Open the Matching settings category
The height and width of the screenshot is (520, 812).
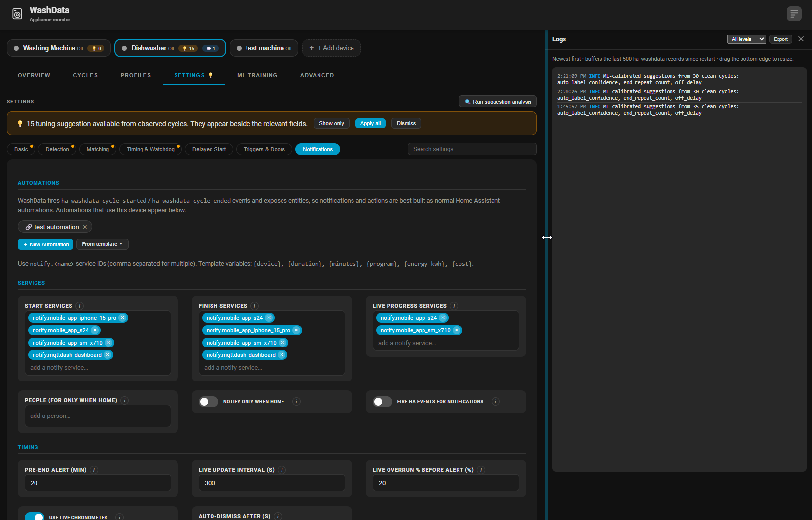pyautogui.click(x=98, y=149)
